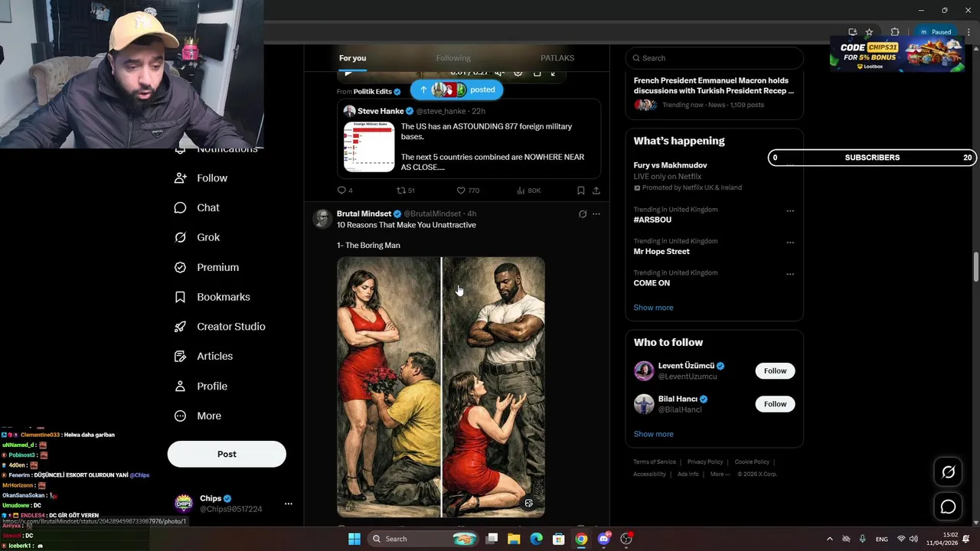Show more under Who to follow
The height and width of the screenshot is (551, 980).
(653, 434)
